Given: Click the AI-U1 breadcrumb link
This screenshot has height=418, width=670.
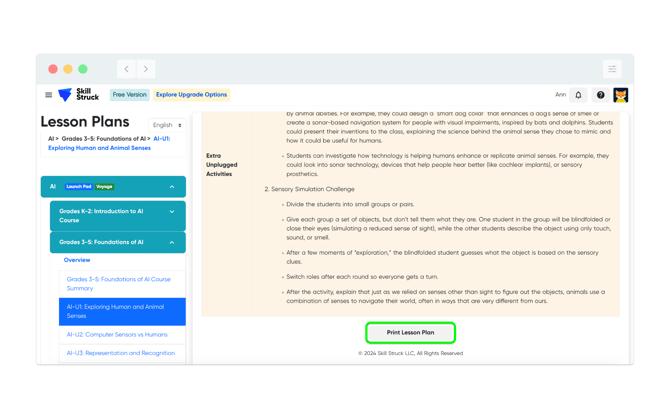Looking at the screenshot, I should pyautogui.click(x=109, y=143).
